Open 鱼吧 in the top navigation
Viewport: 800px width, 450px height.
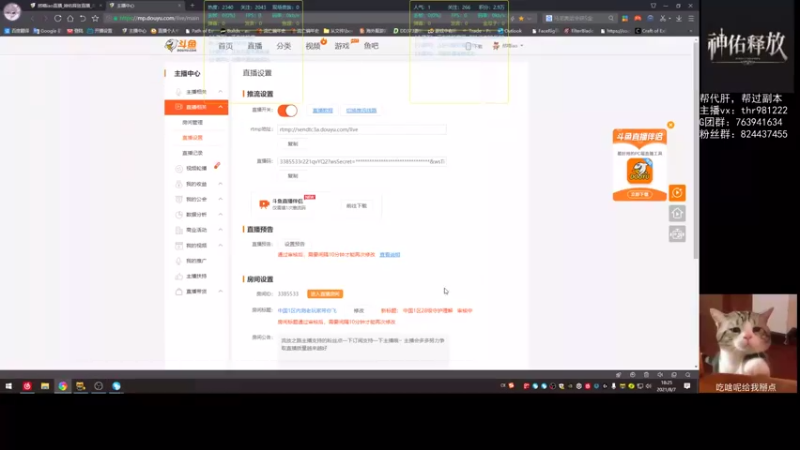(x=371, y=46)
